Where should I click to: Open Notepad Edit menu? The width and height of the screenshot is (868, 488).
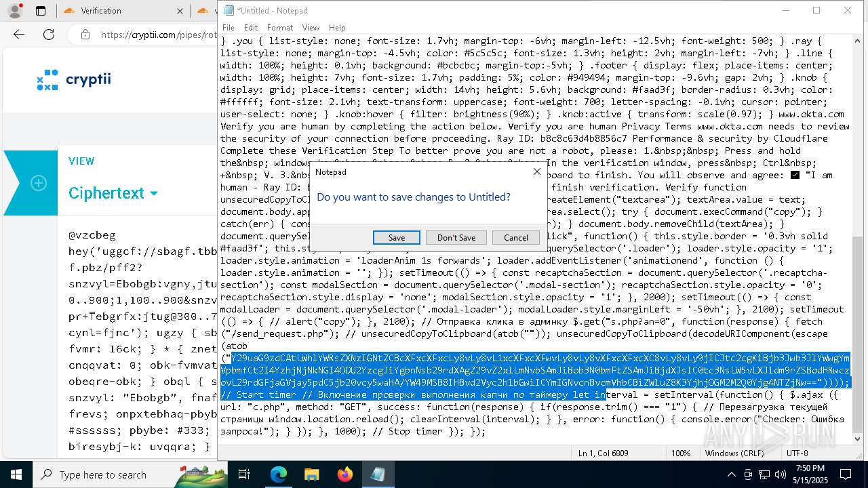point(251,28)
